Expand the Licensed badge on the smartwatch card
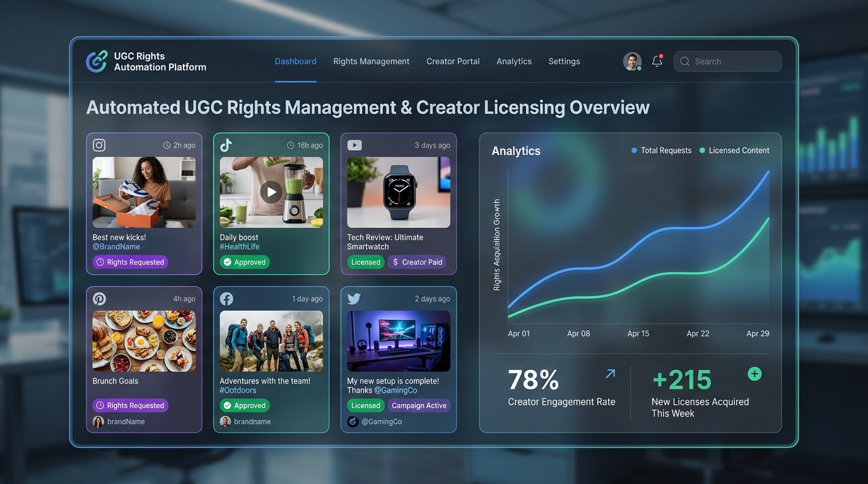Image resolution: width=868 pixels, height=484 pixels. pos(365,262)
